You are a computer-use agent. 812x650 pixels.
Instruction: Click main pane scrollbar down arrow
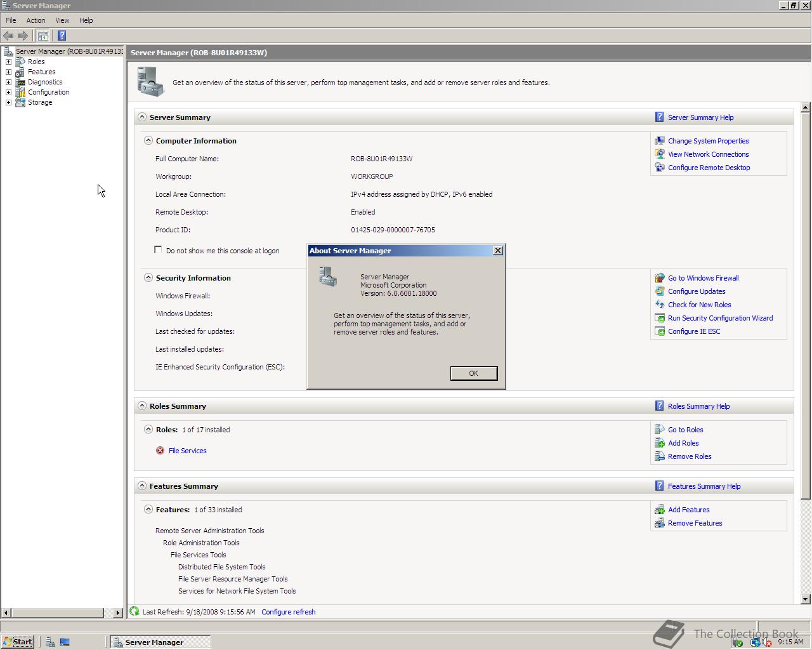tap(806, 599)
